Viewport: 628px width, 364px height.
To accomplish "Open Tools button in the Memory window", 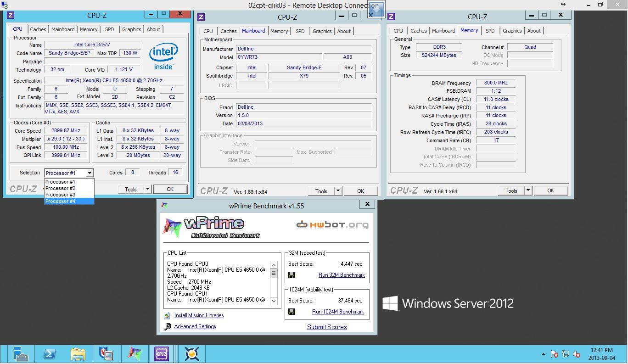I will [x=511, y=190].
